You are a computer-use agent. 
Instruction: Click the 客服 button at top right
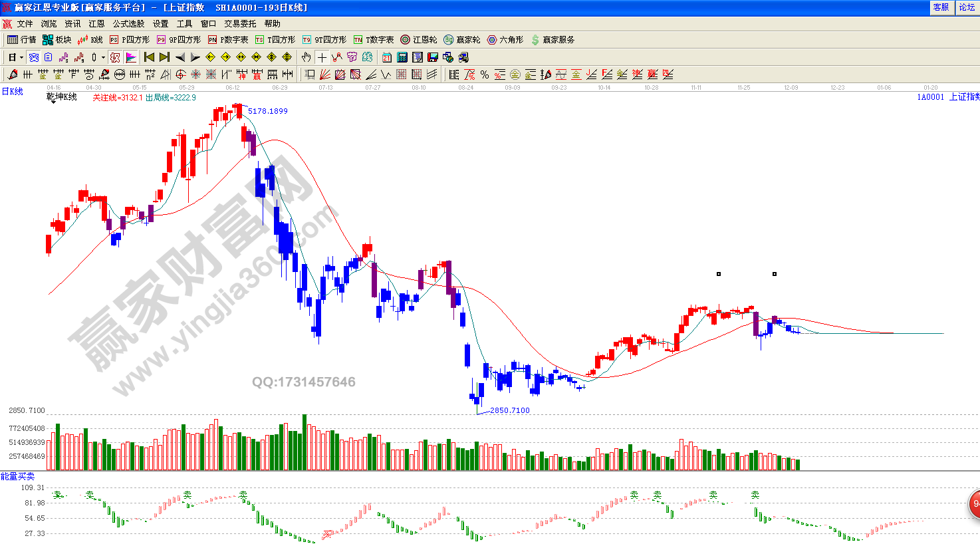[x=941, y=7]
